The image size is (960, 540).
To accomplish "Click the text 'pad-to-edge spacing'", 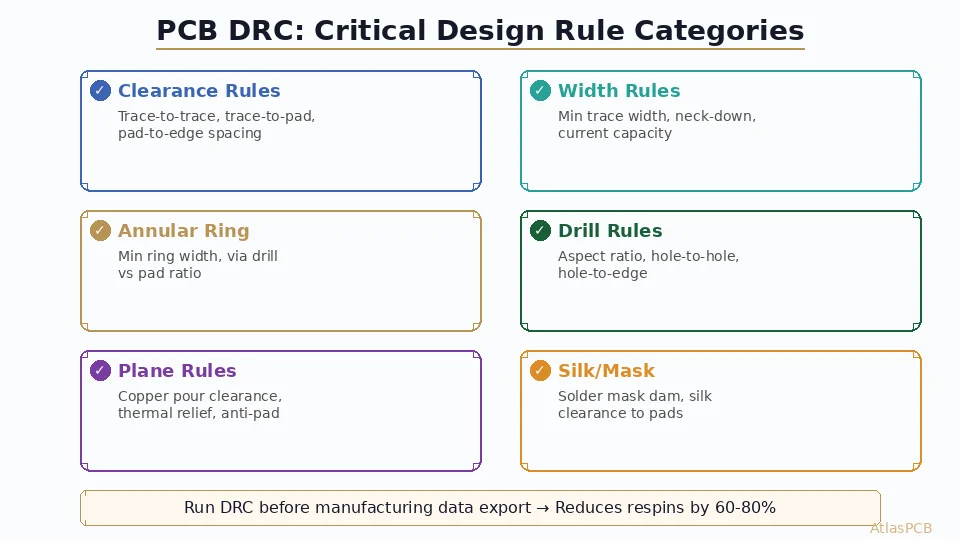I will coord(190,133).
